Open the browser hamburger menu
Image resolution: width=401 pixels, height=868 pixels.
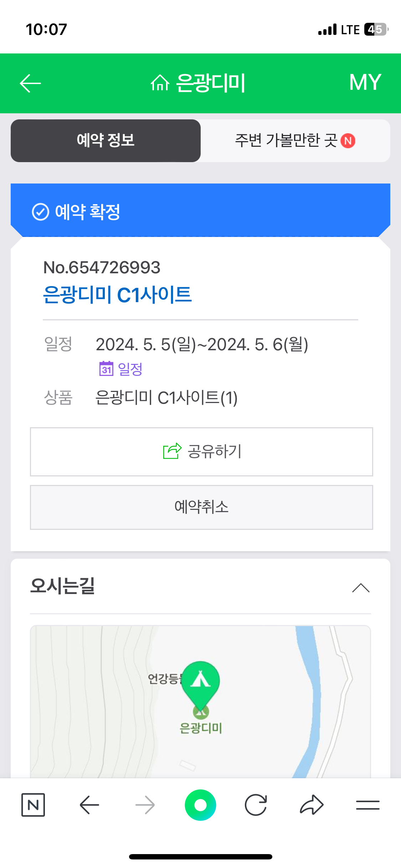367,805
